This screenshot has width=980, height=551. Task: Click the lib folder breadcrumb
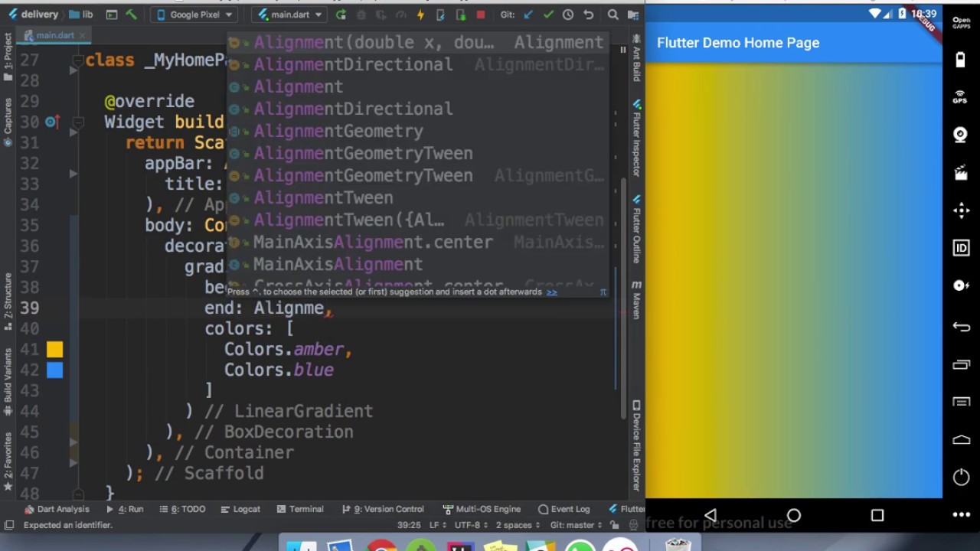(x=80, y=15)
